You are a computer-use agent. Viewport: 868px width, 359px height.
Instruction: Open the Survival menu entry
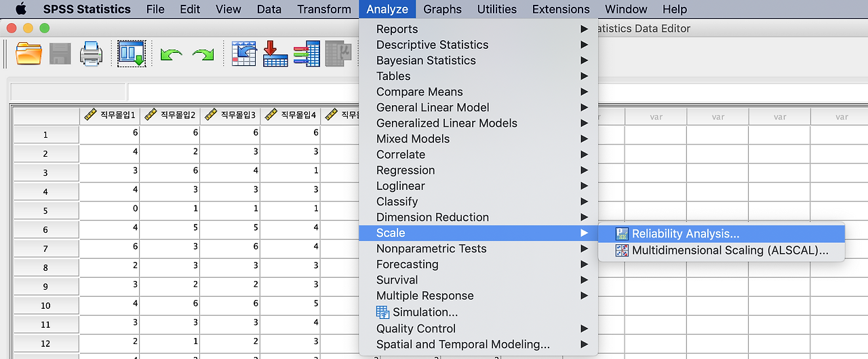(x=478, y=280)
